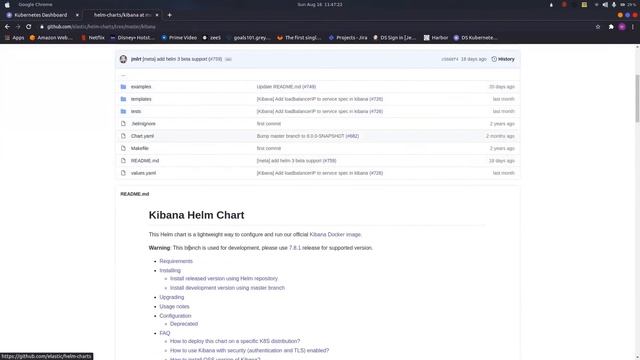Click the battery indicator in system tray
Viewport: 640px width, 360px height.
tap(628, 4)
